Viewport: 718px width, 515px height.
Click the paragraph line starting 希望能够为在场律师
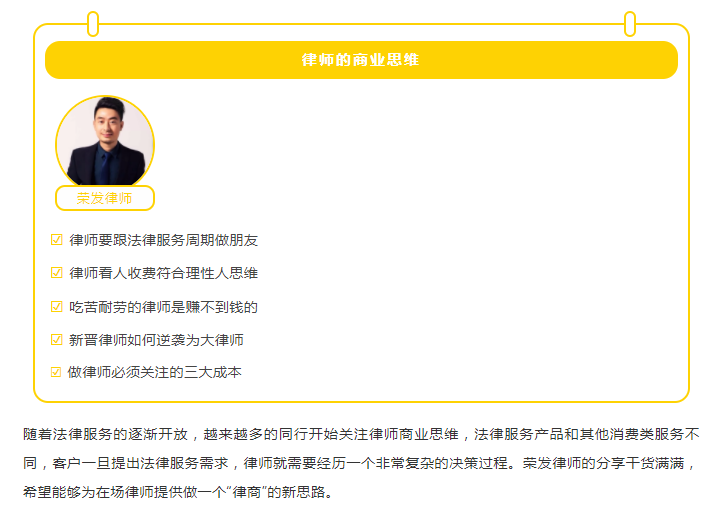click(x=178, y=492)
